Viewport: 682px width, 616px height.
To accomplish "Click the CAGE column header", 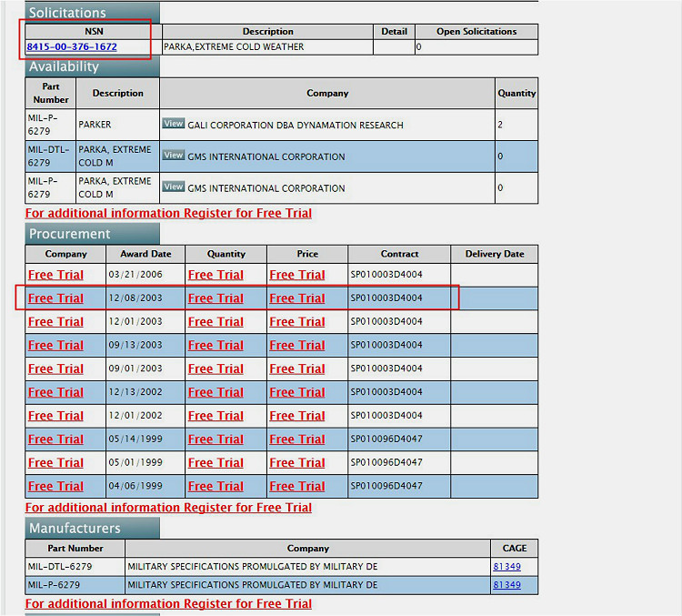I will coord(514,548).
